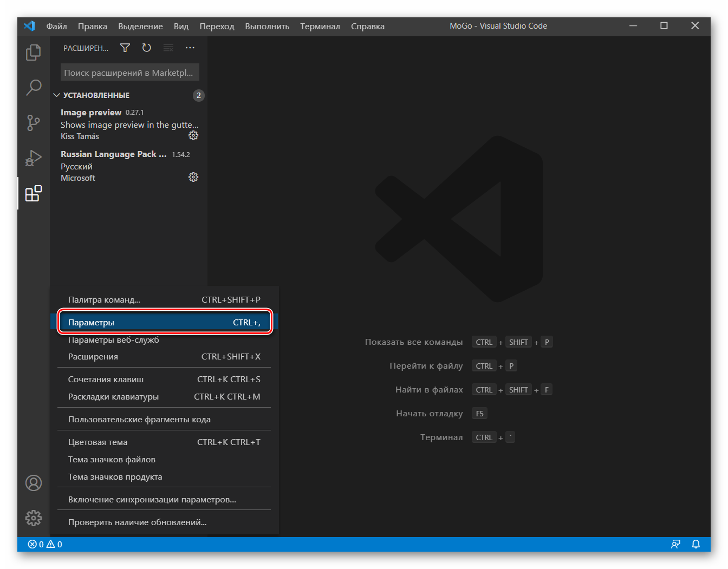Open the Выполнить menu

[x=268, y=26]
